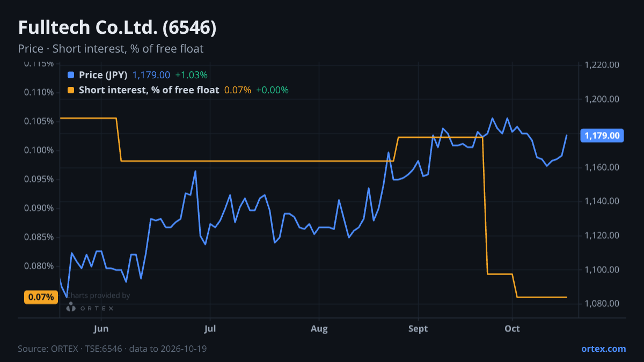The image size is (644, 362).
Task: Select the Oct label on the time axis
Action: pyautogui.click(x=513, y=329)
